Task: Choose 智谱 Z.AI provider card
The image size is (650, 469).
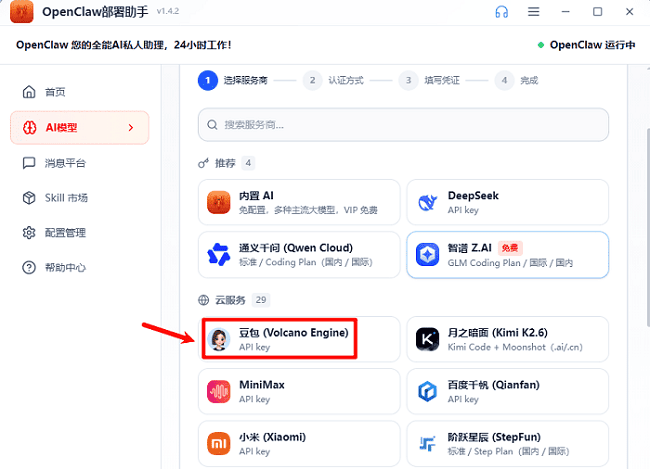Action: coord(508,255)
